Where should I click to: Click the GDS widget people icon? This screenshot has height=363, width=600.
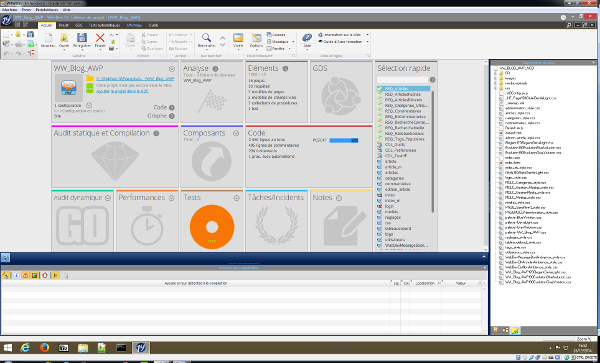(x=341, y=95)
